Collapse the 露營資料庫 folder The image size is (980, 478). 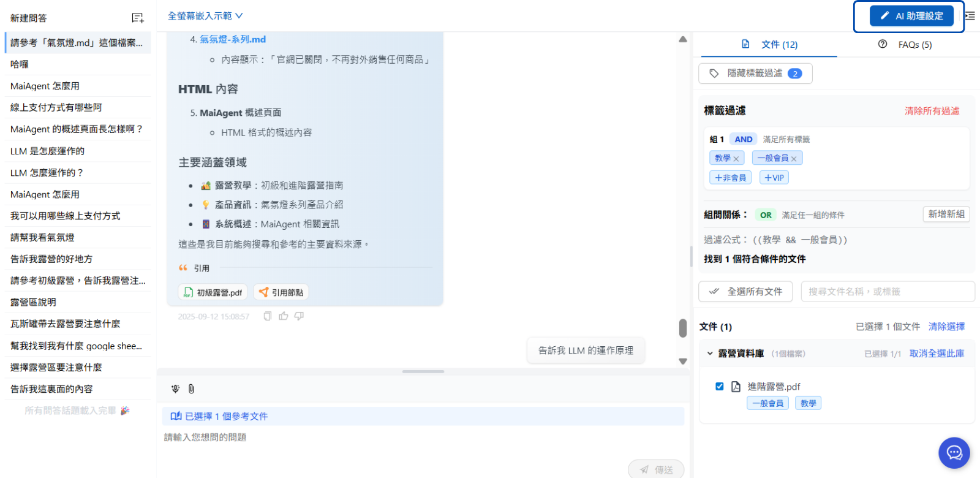[x=710, y=354]
